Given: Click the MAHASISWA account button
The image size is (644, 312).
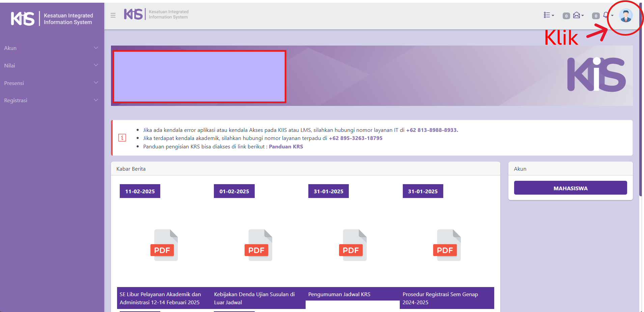Looking at the screenshot, I should 570,188.
